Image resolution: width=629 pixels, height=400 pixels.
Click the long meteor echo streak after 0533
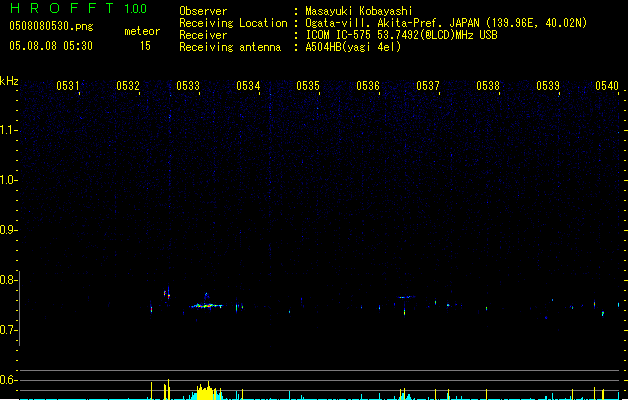[x=206, y=306]
